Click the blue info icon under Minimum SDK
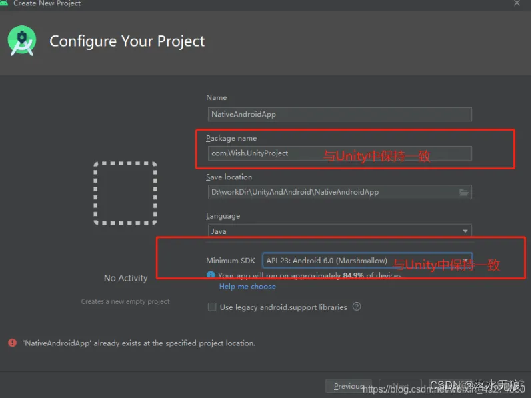Screen dimensions: 532x398 [x=211, y=275]
